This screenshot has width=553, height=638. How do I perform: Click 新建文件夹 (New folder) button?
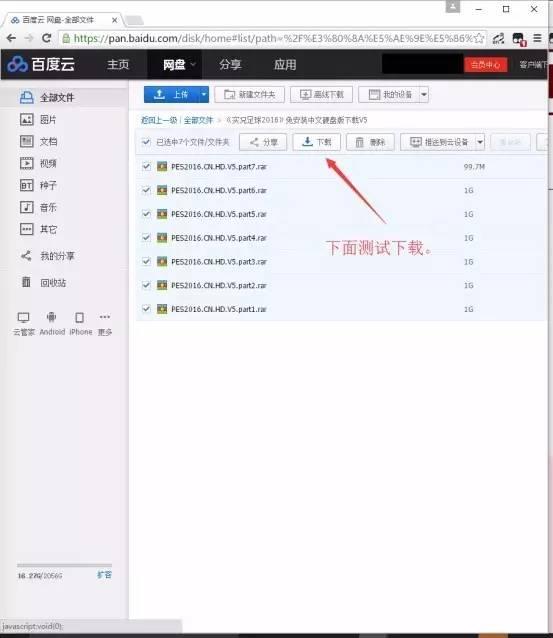[249, 94]
